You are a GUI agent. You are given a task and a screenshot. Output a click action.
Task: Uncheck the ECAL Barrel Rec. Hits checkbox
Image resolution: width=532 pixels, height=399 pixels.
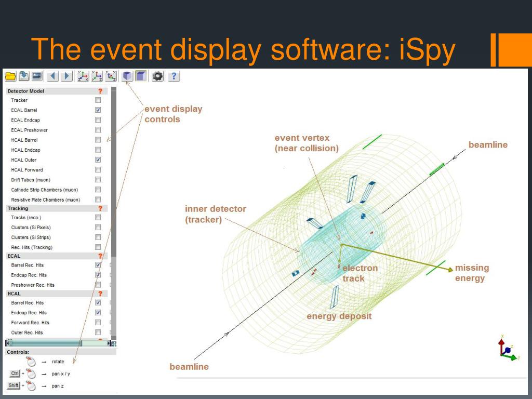[x=98, y=265]
